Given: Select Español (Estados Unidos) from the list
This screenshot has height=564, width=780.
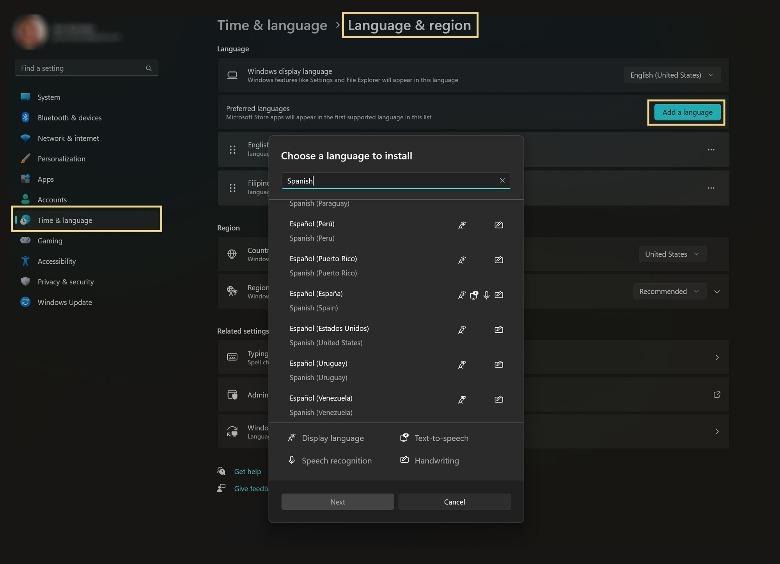Looking at the screenshot, I should coord(395,335).
